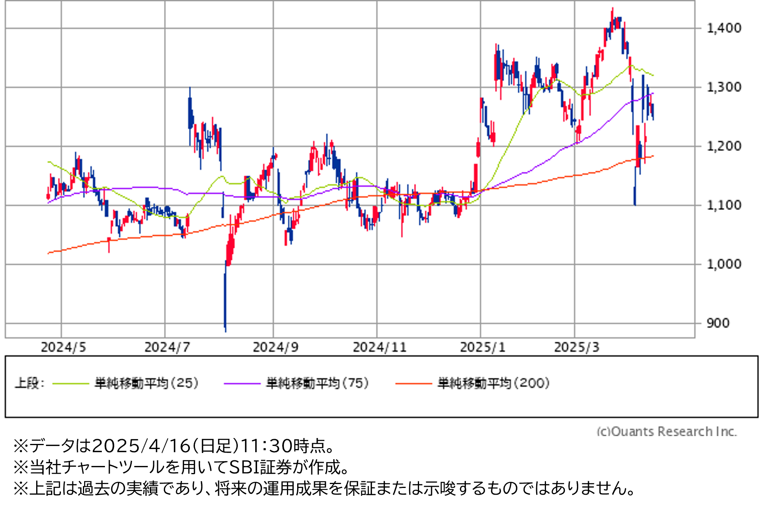Click the 1,200 price axis label

pos(724,146)
